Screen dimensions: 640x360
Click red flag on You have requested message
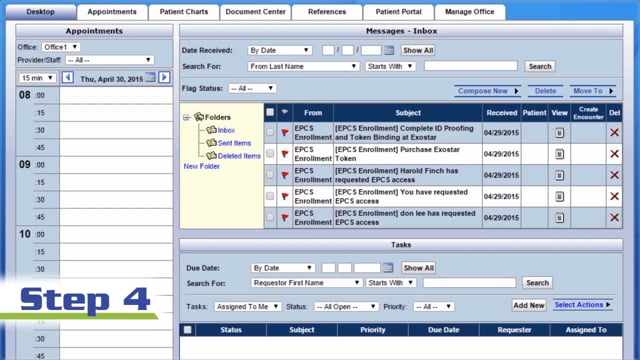click(285, 196)
